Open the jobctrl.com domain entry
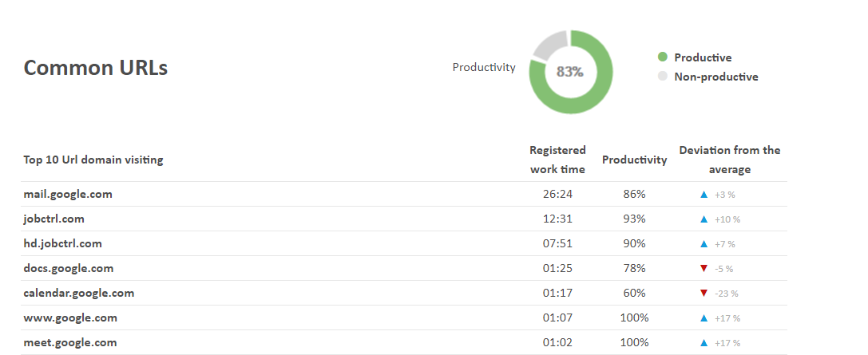The height and width of the screenshot is (355, 868). point(54,219)
